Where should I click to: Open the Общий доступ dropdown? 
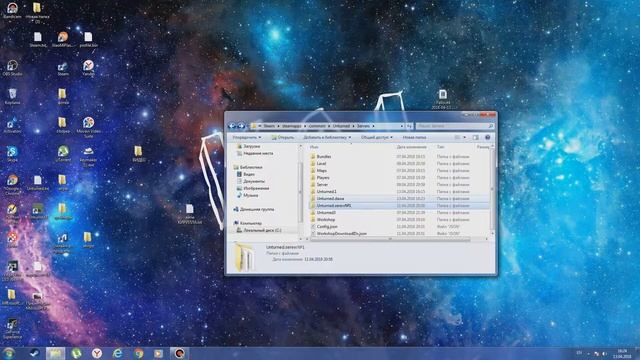[377, 138]
